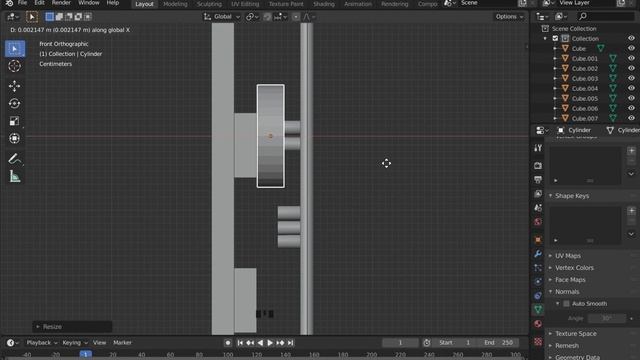Open the Particles properties tab
640x360 pixels.
pyautogui.click(x=538, y=268)
